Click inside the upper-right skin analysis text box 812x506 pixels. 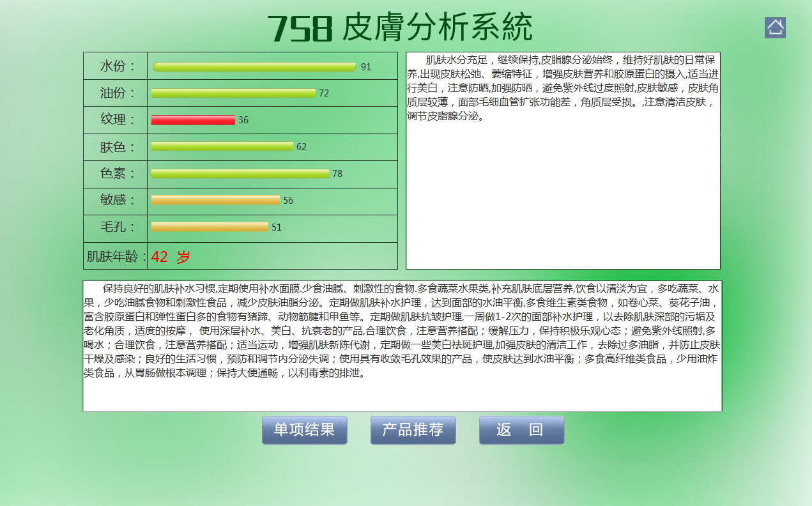click(562, 192)
